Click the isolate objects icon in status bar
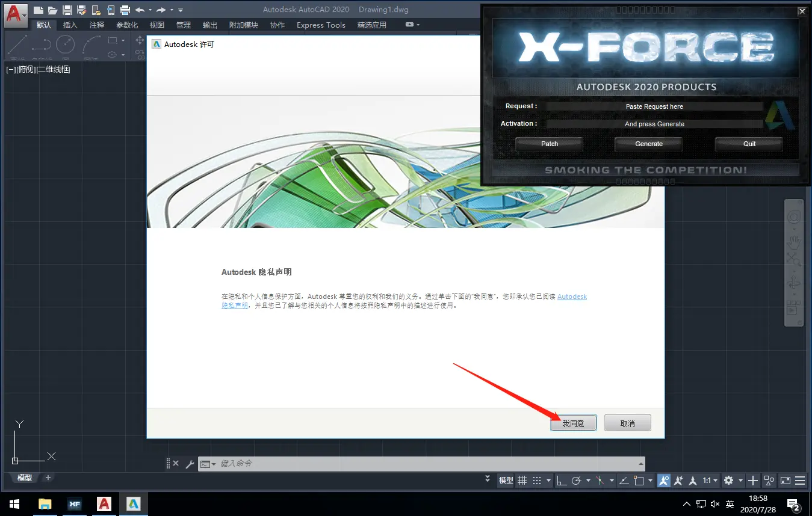 pyautogui.click(x=769, y=481)
